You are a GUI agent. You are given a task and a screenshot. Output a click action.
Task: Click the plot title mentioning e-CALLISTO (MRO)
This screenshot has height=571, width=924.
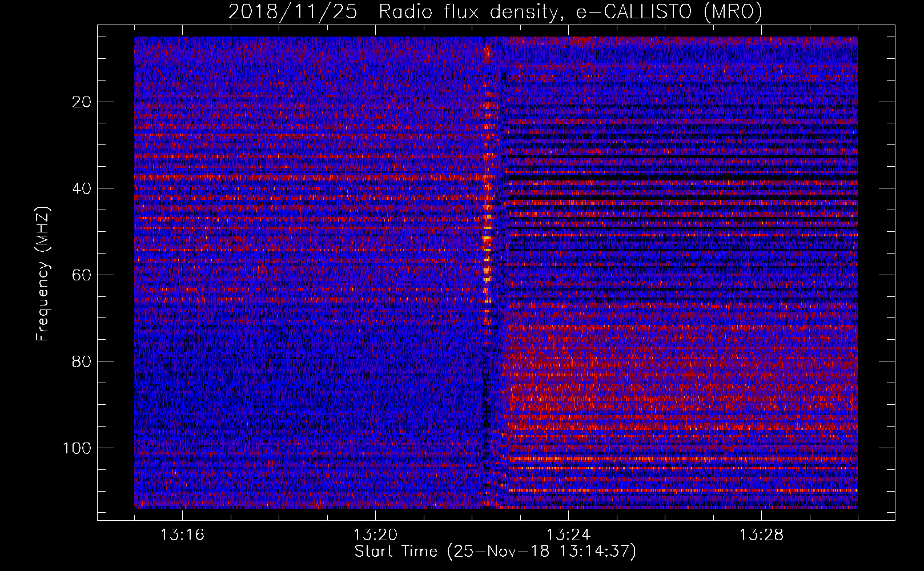(x=495, y=11)
